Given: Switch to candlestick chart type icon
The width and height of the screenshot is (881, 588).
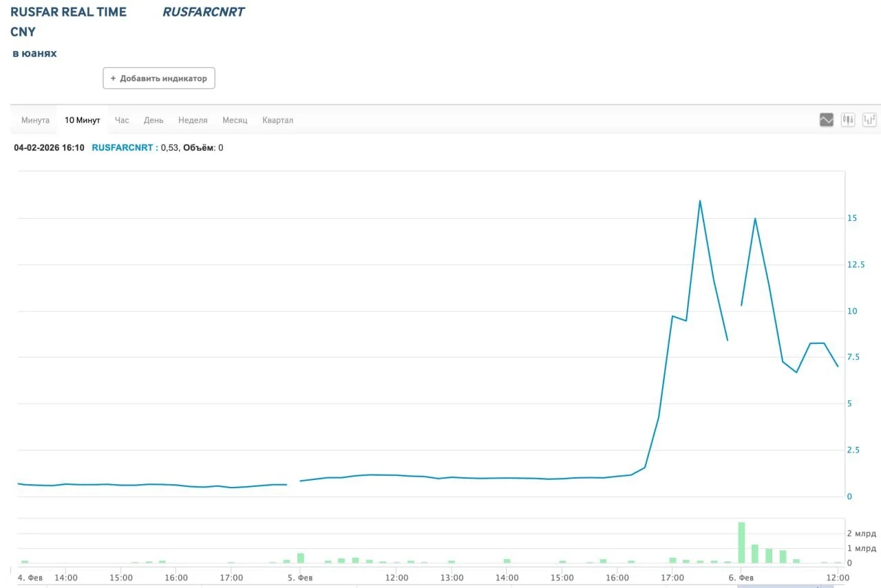Looking at the screenshot, I should (848, 120).
